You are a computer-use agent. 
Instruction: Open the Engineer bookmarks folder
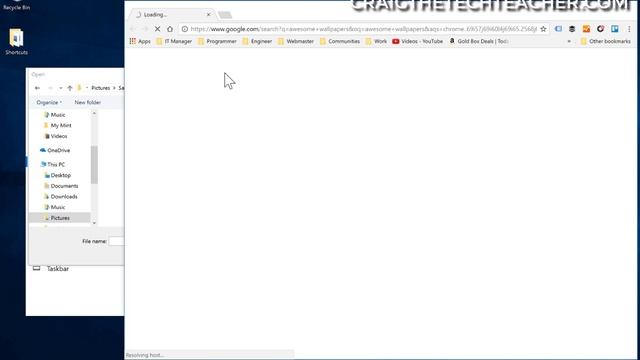(x=257, y=41)
